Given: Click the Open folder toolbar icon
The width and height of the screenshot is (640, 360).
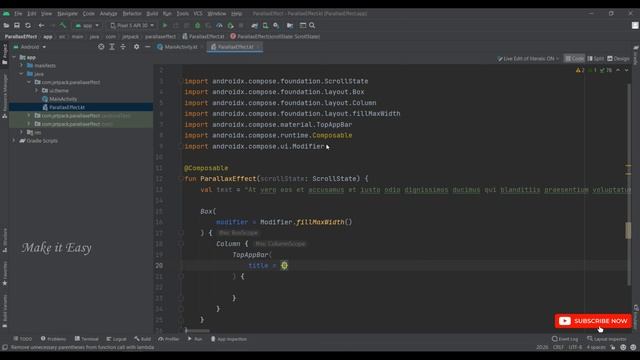Looking at the screenshot, I should click(6, 25).
